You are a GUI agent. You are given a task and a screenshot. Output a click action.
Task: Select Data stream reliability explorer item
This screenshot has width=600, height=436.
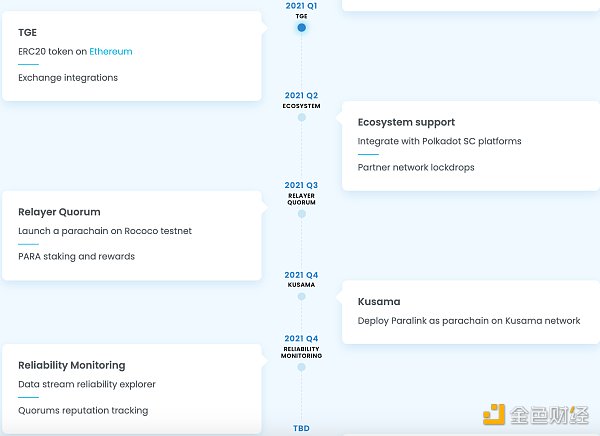tap(87, 384)
